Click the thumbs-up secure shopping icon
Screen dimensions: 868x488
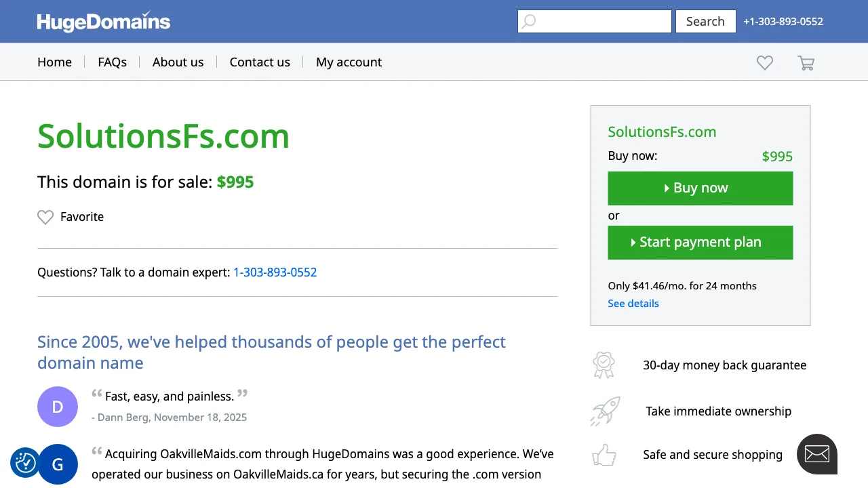pyautogui.click(x=604, y=455)
